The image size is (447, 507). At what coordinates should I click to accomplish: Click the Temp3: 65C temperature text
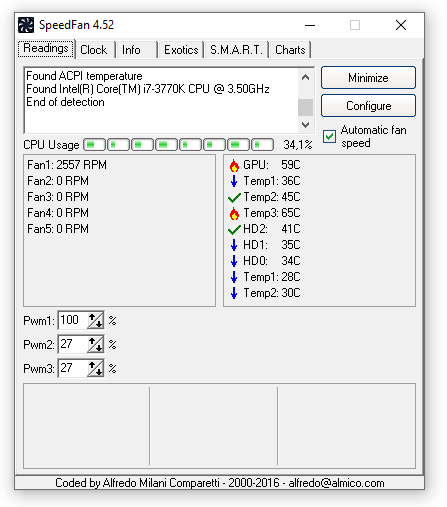click(x=272, y=213)
